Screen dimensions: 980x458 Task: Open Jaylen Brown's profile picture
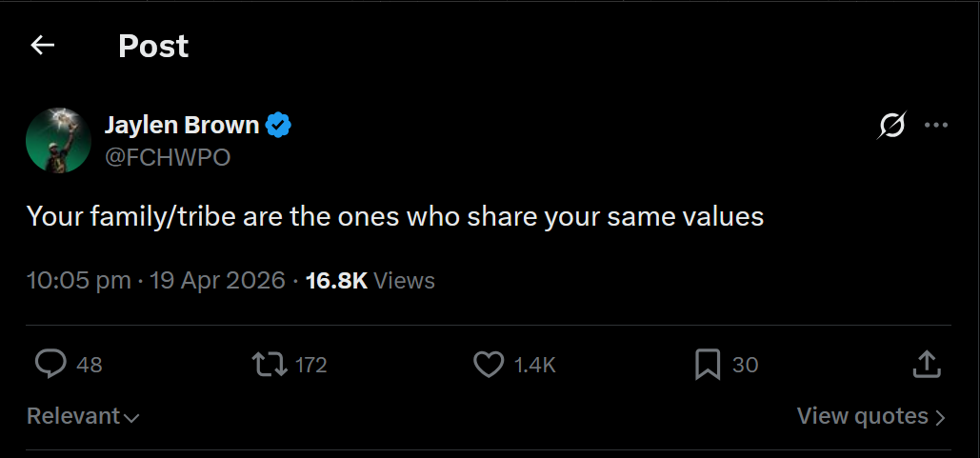pos(59,141)
